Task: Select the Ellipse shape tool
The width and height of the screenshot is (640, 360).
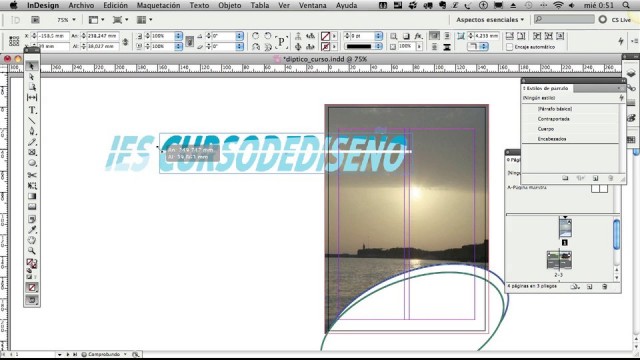Action: [32, 163]
